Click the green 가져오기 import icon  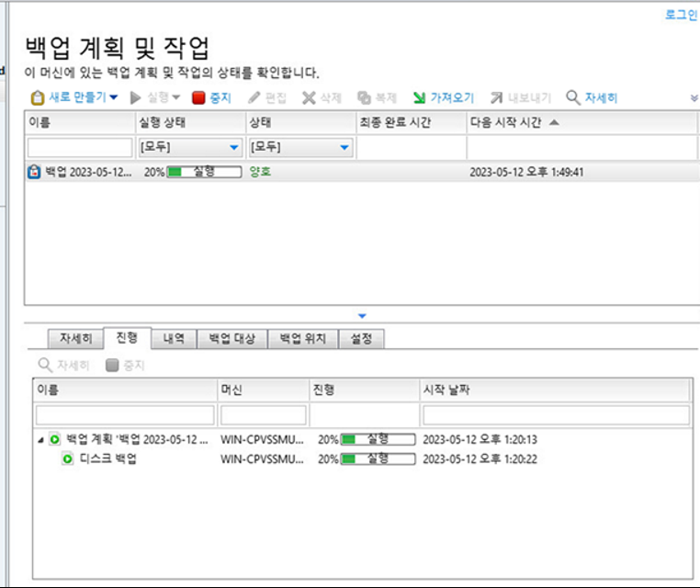[419, 97]
